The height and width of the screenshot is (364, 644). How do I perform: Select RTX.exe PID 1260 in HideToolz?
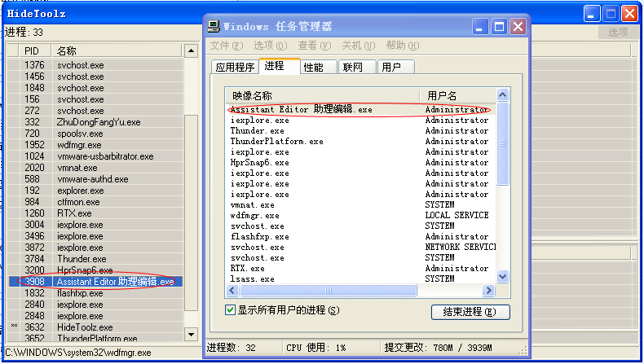[x=95, y=213]
